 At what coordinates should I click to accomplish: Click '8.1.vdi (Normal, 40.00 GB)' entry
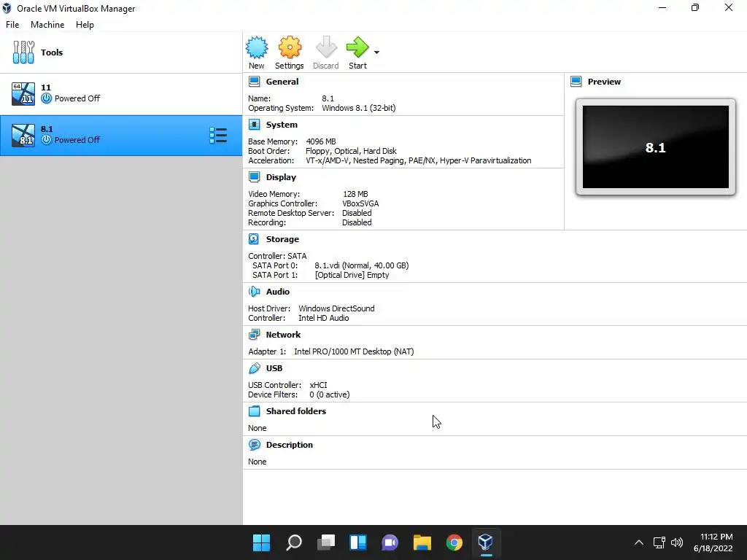coord(362,265)
